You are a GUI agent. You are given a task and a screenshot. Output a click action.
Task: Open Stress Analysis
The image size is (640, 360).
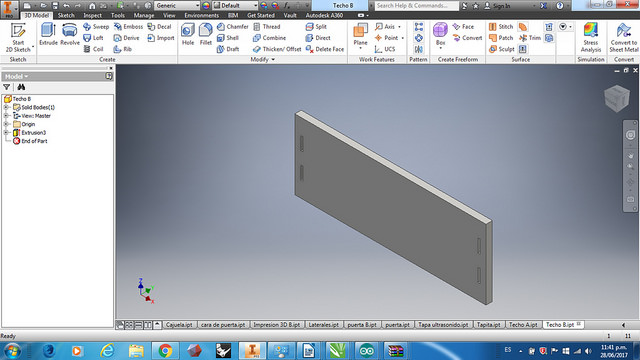pyautogui.click(x=591, y=38)
